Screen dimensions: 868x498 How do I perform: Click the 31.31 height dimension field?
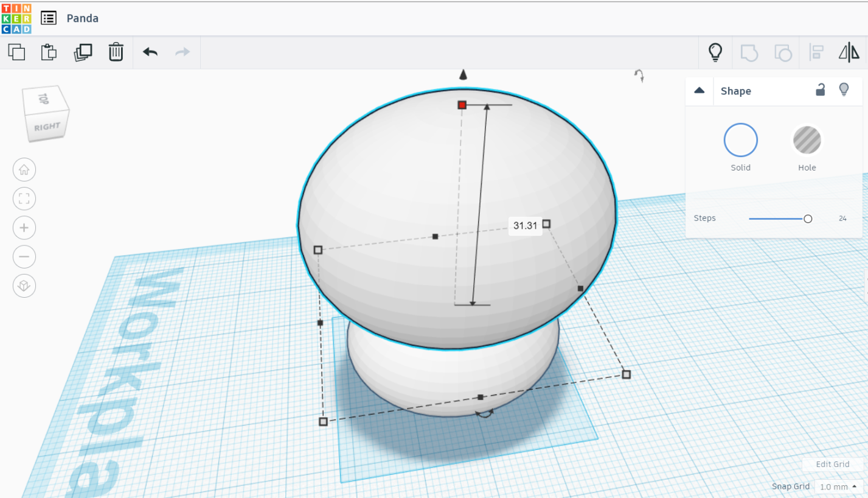(526, 225)
